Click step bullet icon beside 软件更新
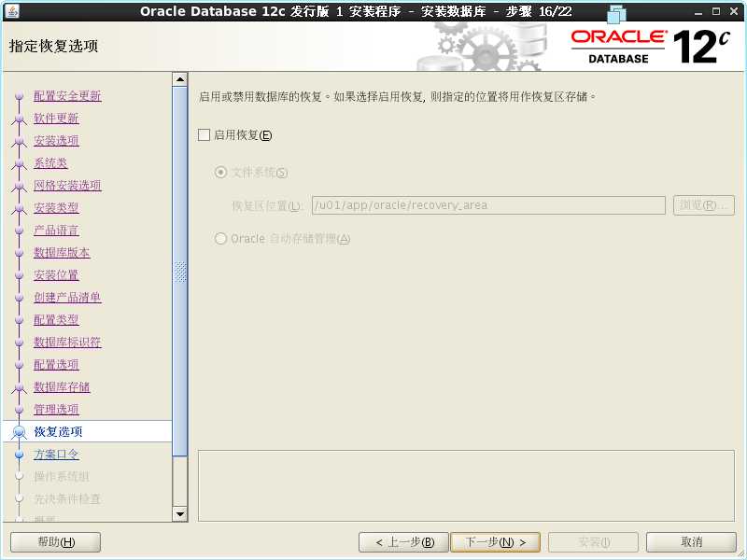Image resolution: width=747 pixels, height=560 pixels. coord(19,119)
